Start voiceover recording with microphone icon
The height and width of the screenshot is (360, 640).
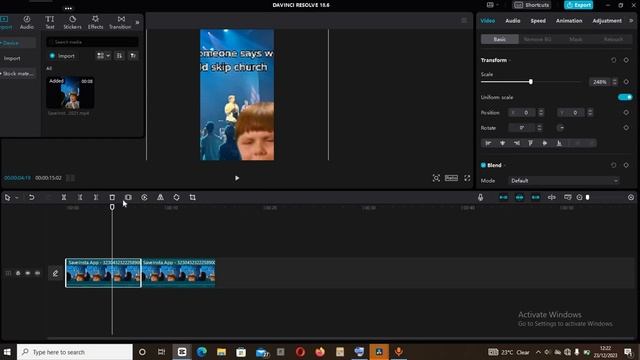coord(480,198)
